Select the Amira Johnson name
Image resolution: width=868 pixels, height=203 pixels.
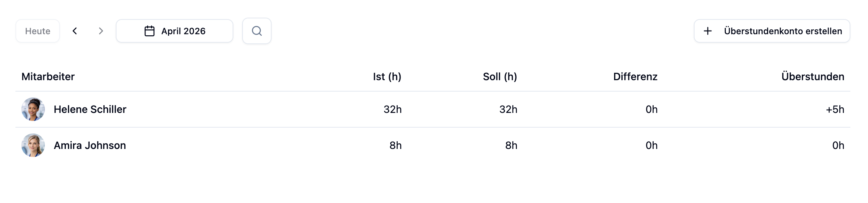pos(90,145)
